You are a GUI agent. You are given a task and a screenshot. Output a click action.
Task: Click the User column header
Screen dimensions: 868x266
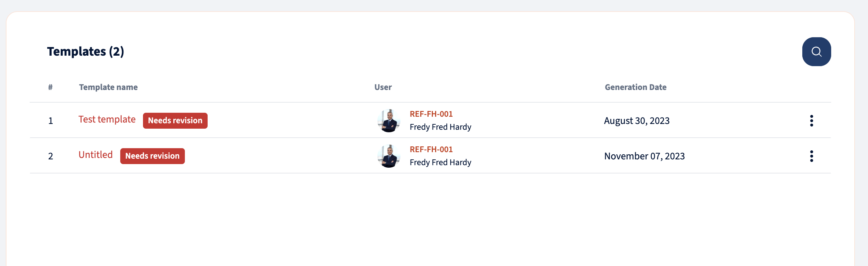383,87
